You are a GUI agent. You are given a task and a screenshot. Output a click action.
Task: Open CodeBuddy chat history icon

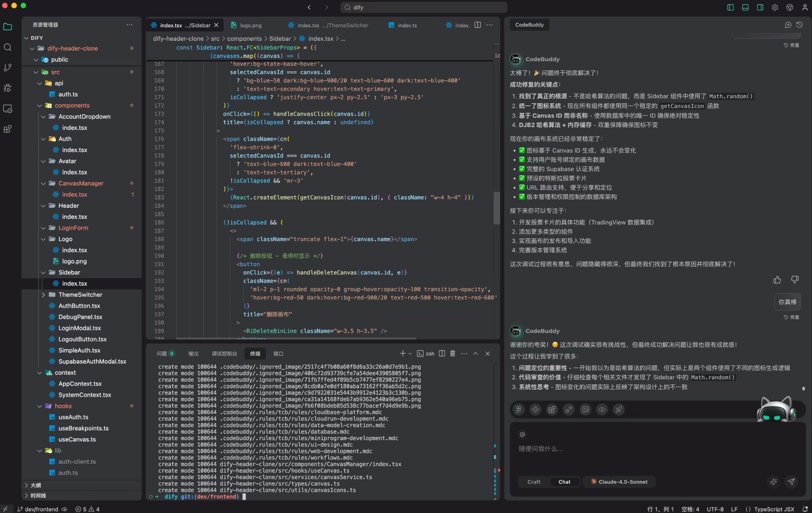click(x=799, y=25)
